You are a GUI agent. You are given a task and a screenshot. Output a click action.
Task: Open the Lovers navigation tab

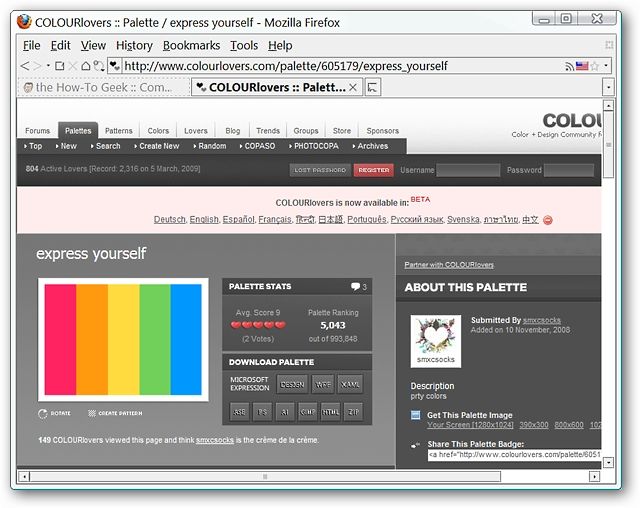point(196,131)
